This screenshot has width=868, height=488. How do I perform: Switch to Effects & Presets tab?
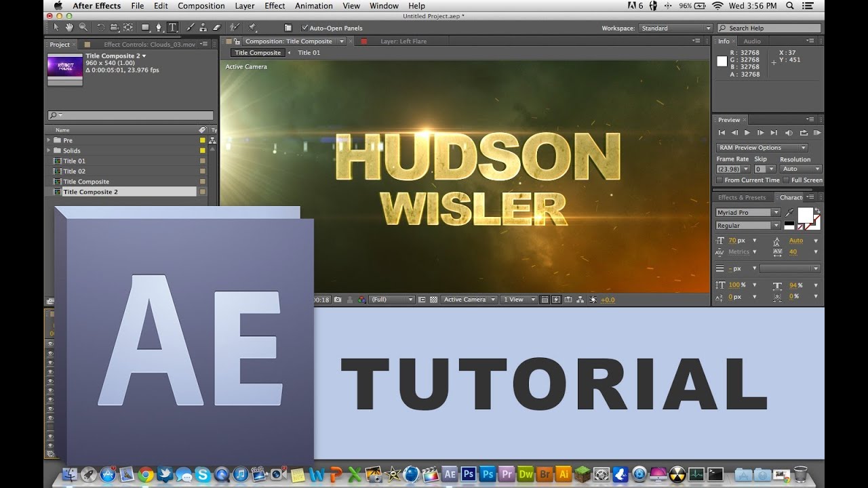742,198
